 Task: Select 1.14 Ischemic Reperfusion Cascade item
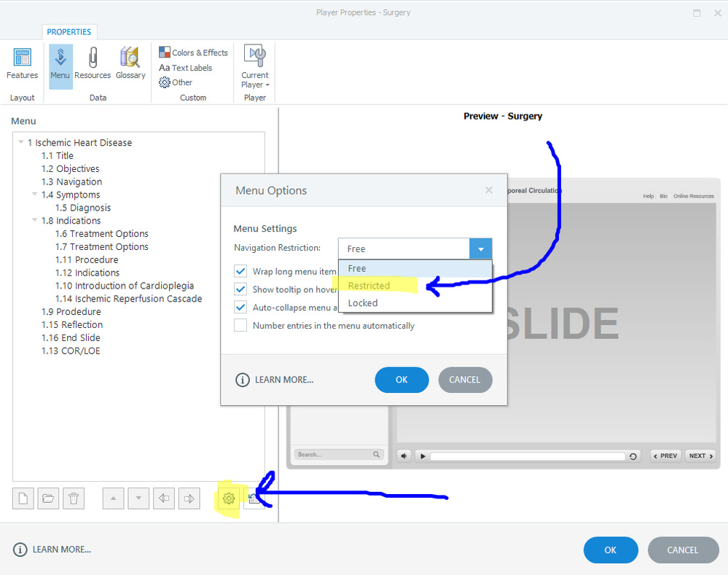click(128, 299)
